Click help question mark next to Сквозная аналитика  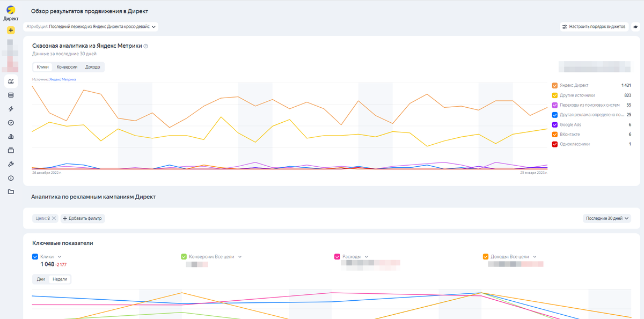pos(145,46)
